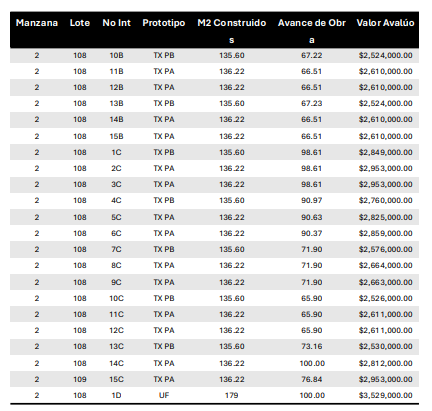This screenshot has width=432, height=411.
Task: Select the Avance value 90.97
Action: (x=312, y=200)
